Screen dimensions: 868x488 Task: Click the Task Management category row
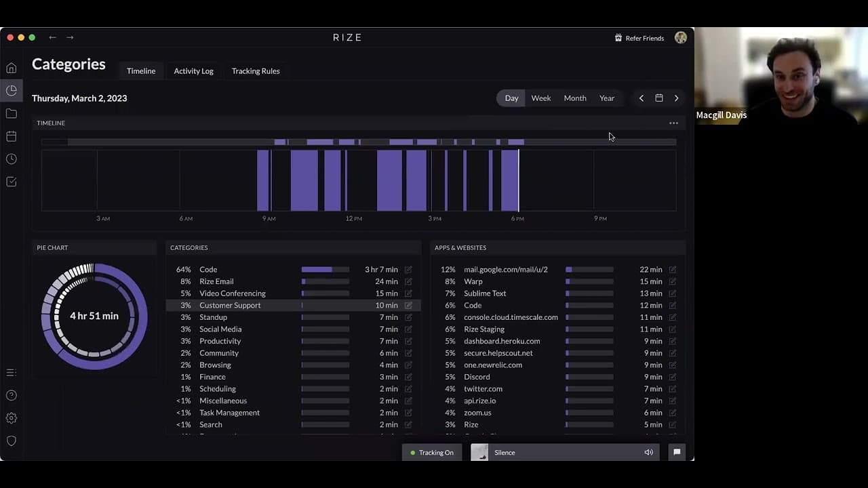293,413
